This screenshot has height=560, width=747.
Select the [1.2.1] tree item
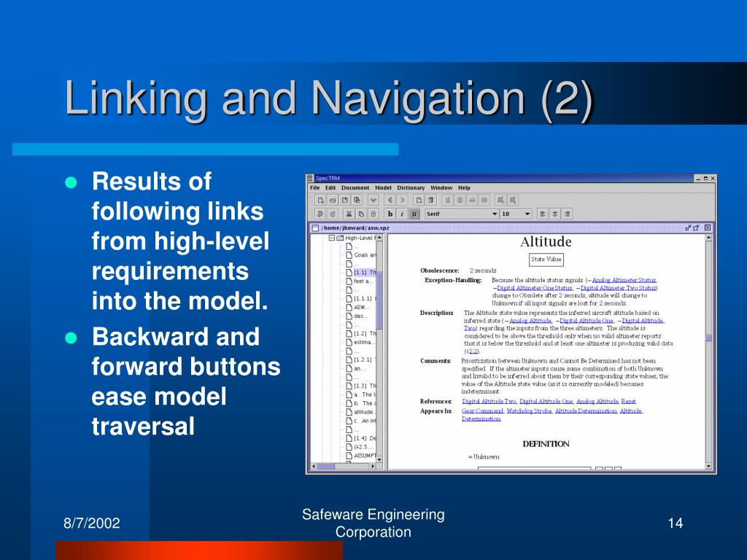coord(365,359)
